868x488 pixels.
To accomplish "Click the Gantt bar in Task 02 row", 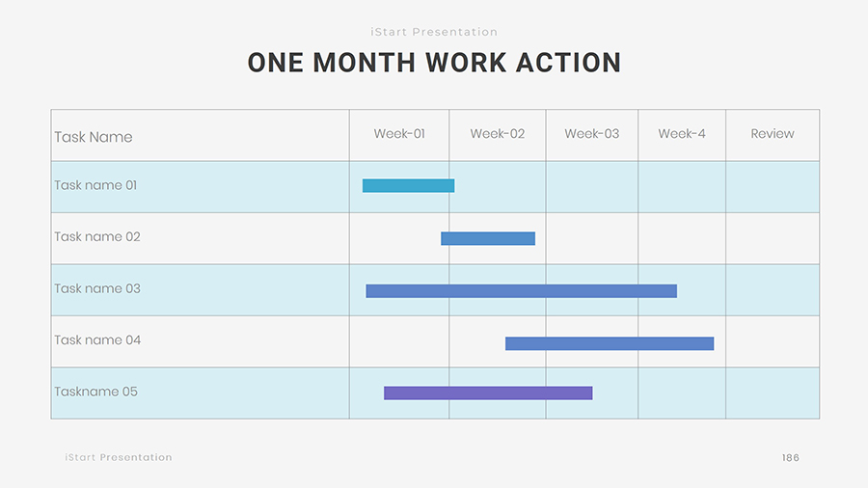I will [488, 238].
